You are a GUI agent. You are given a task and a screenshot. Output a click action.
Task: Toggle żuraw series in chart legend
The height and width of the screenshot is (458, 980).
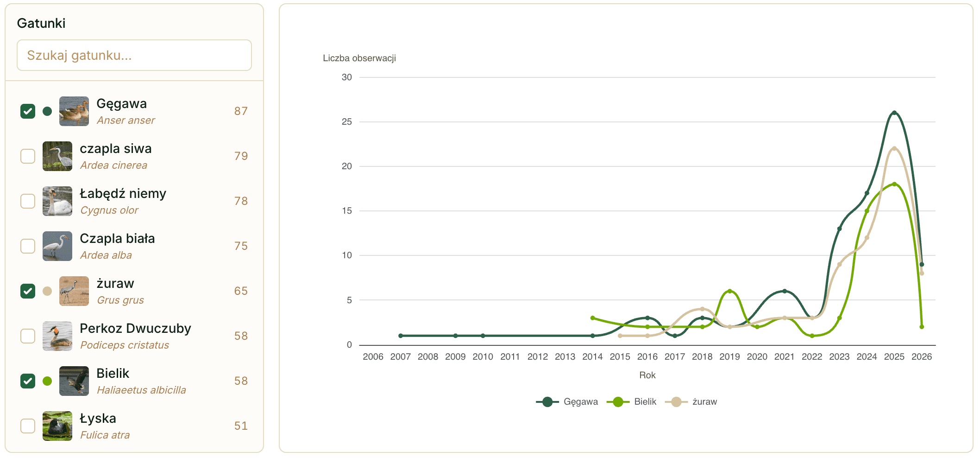click(x=691, y=402)
